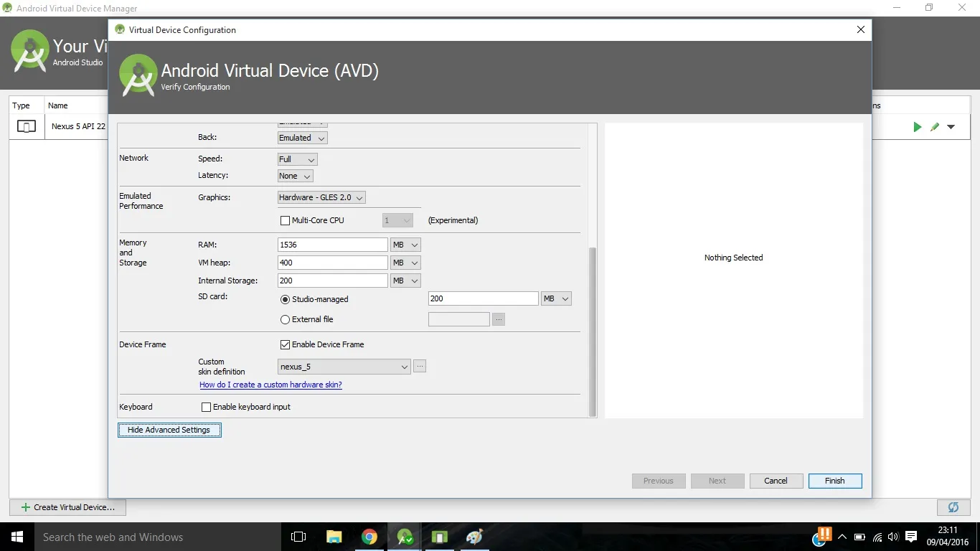Browse for a custom skin definition
The height and width of the screenshot is (551, 980).
[x=420, y=366]
